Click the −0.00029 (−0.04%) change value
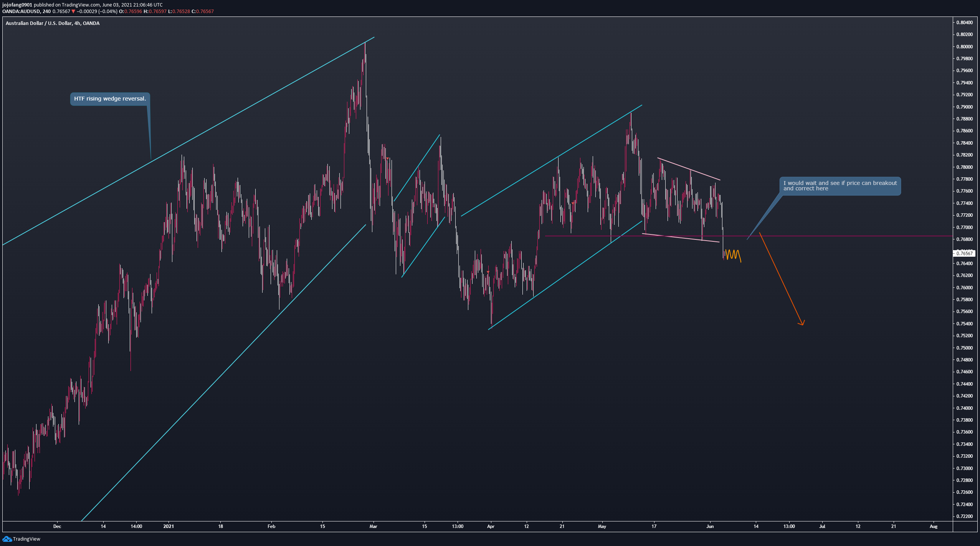Screen dimensions: 980x546 click(97, 12)
